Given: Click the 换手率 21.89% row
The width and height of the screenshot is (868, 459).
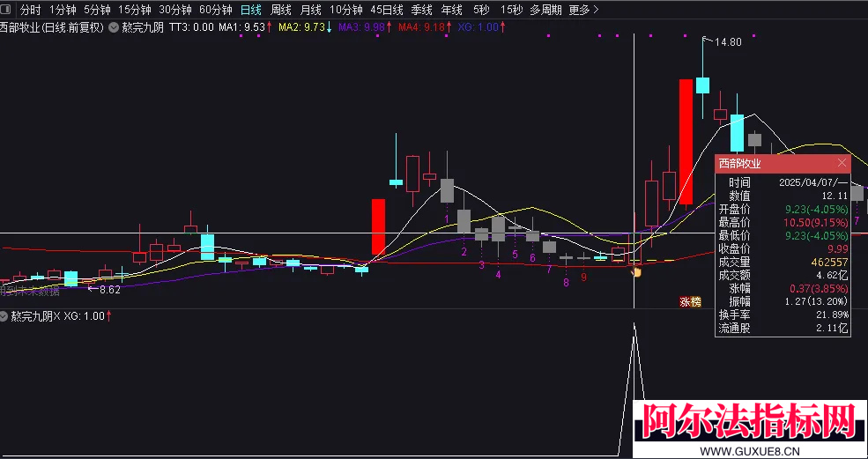Looking at the screenshot, I should point(783,315).
